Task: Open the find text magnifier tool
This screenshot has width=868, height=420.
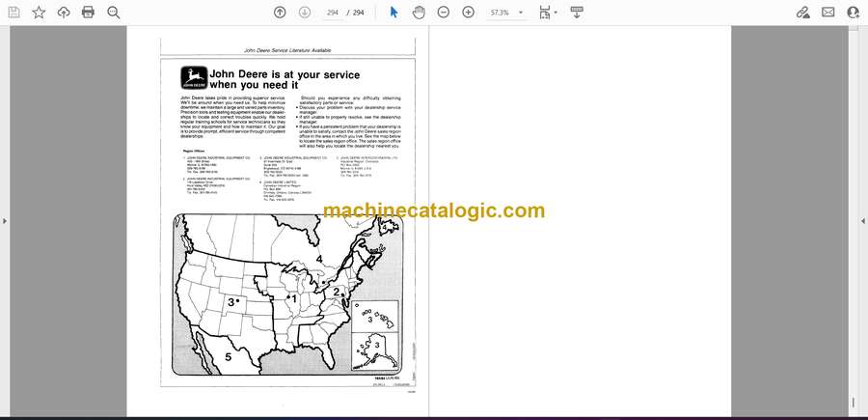Action: tap(114, 13)
